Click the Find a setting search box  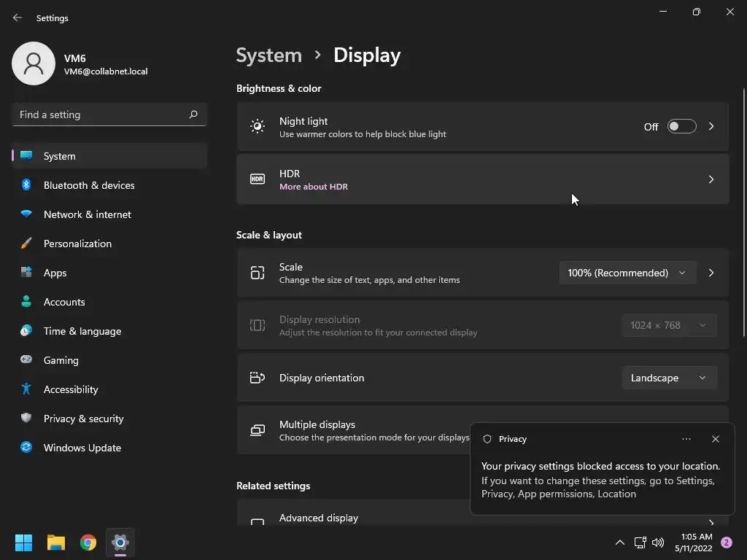pyautogui.click(x=101, y=114)
